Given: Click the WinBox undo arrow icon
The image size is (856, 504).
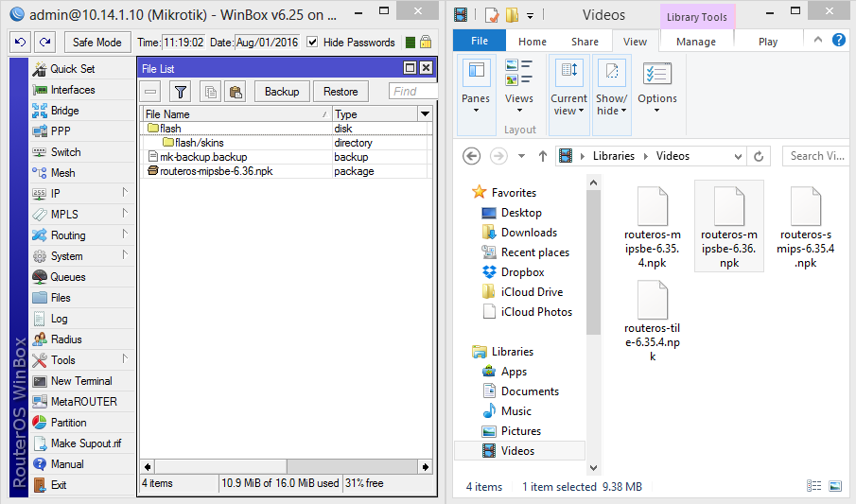Looking at the screenshot, I should point(20,42).
